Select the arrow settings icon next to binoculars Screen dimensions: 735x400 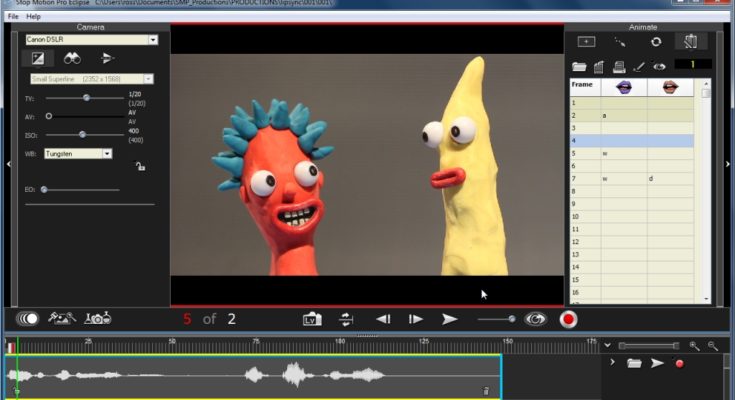pos(107,58)
